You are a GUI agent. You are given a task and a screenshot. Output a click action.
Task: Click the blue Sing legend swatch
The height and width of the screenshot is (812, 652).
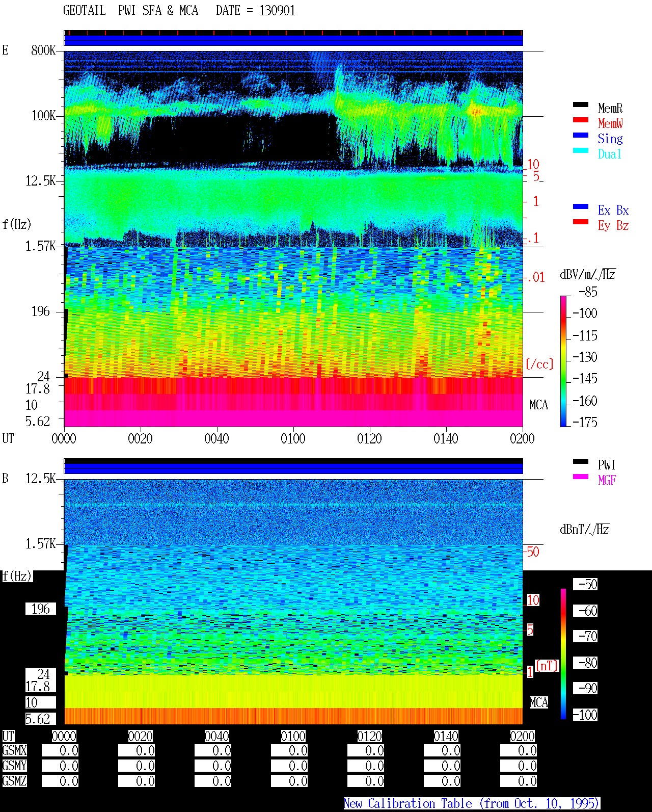click(581, 135)
